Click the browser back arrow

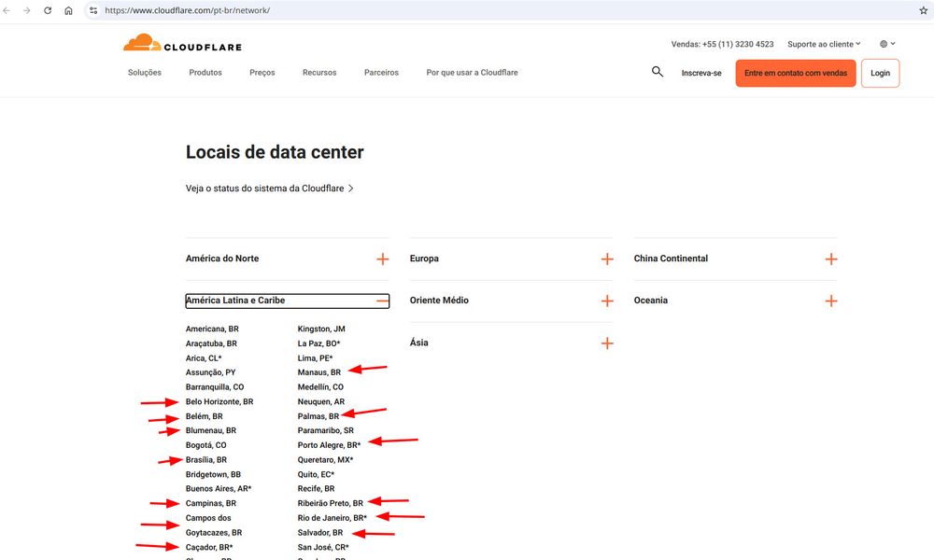[x=7, y=10]
